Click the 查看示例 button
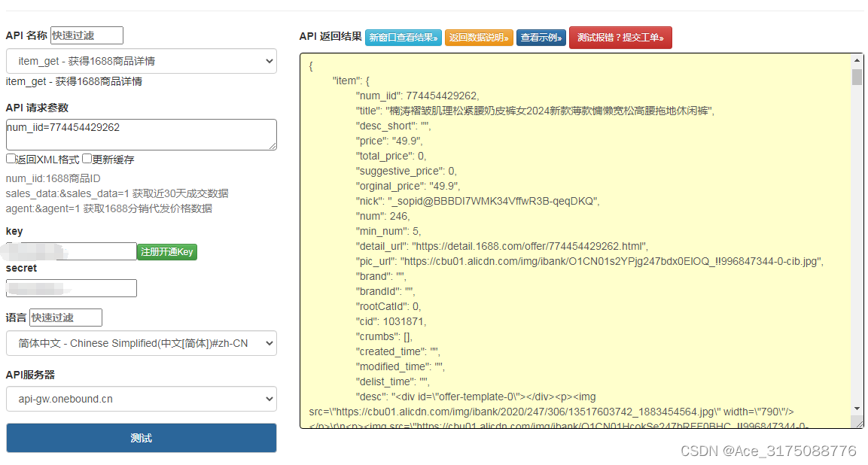Image resolution: width=868 pixels, height=465 pixels. 541,37
